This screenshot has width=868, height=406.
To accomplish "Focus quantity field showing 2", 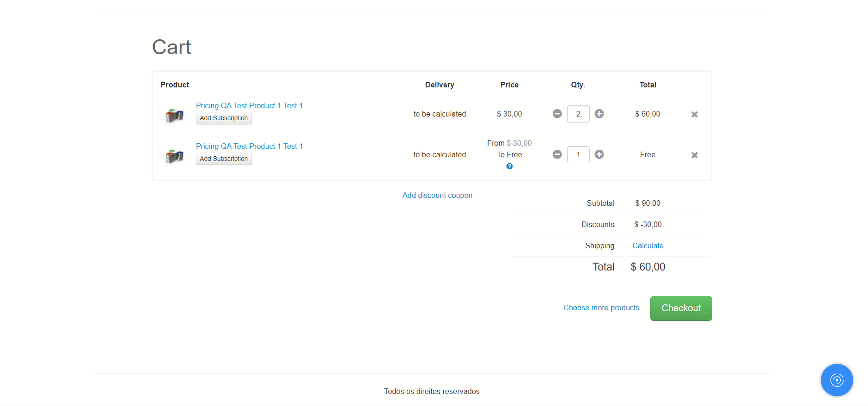I will click(x=578, y=114).
